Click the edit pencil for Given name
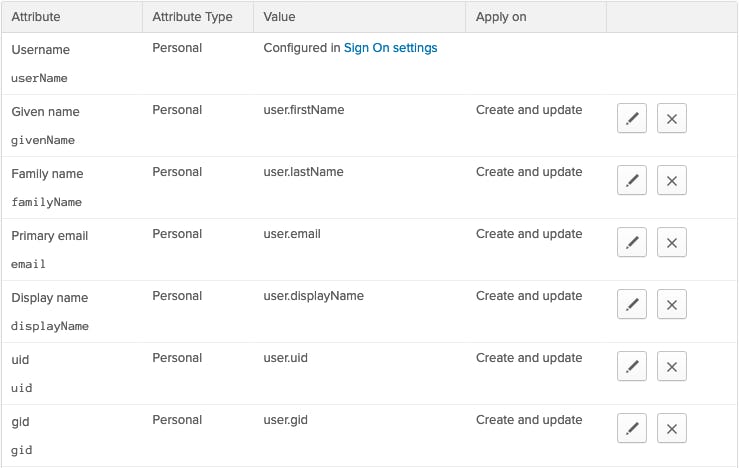739x468 pixels. (632, 119)
